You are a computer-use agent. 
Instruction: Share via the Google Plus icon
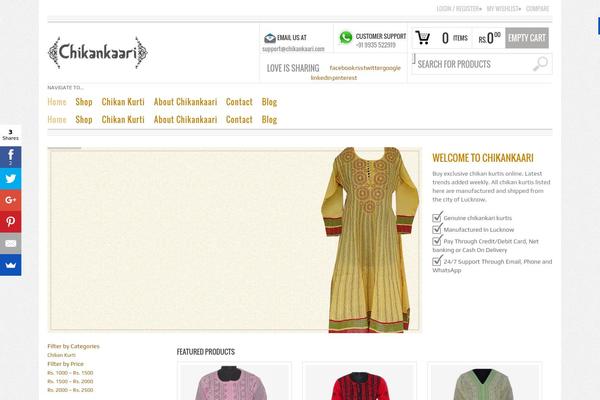click(10, 200)
